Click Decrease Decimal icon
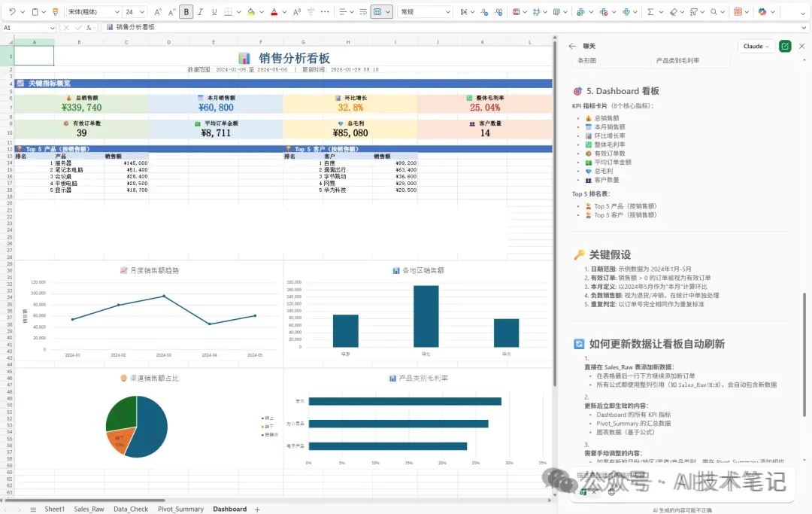The image size is (812, 514). pos(498,11)
